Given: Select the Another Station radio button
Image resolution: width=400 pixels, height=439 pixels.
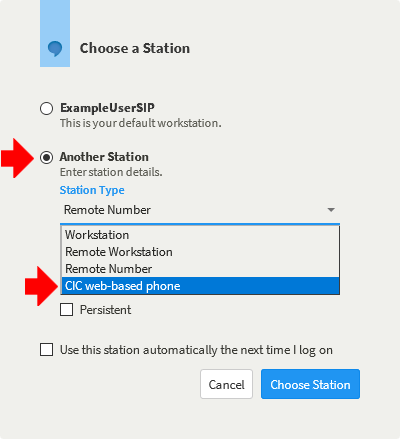Looking at the screenshot, I should click(46, 157).
